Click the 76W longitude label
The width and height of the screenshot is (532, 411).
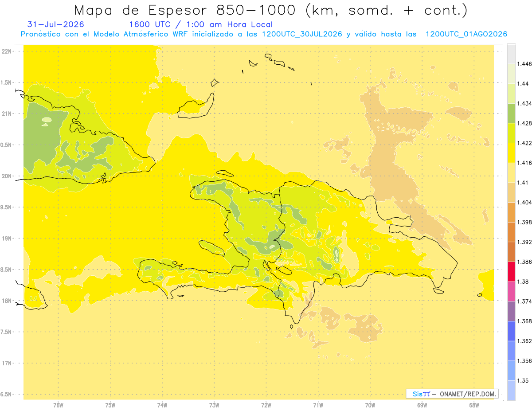58,405
